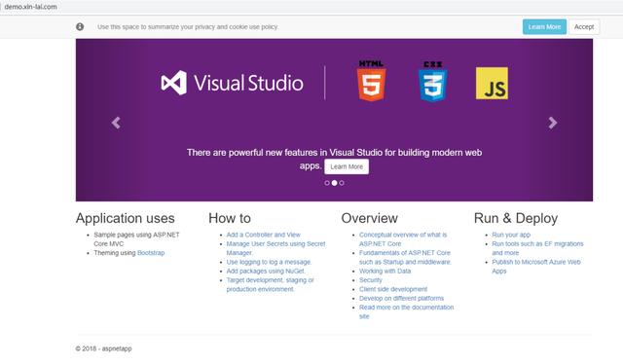This screenshot has width=623, height=364.
Task: Open Run your app link
Action: (x=511, y=235)
